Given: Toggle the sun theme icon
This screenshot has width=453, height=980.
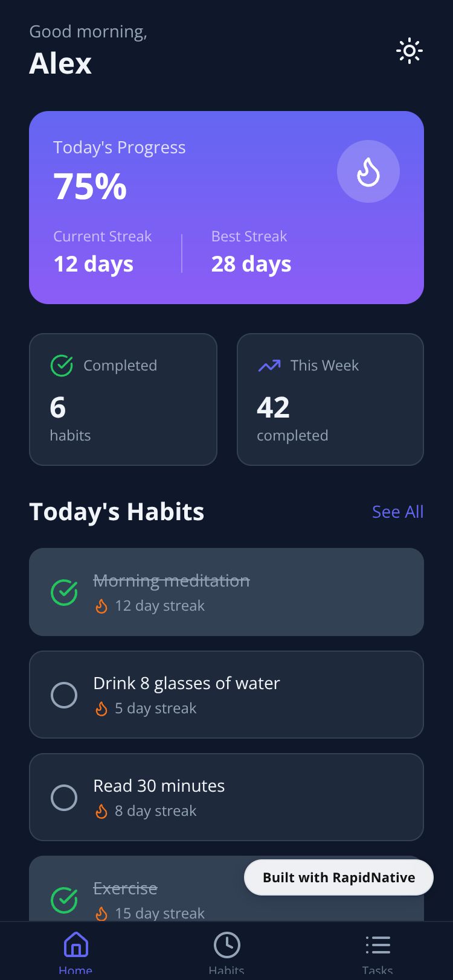Looking at the screenshot, I should [409, 51].
